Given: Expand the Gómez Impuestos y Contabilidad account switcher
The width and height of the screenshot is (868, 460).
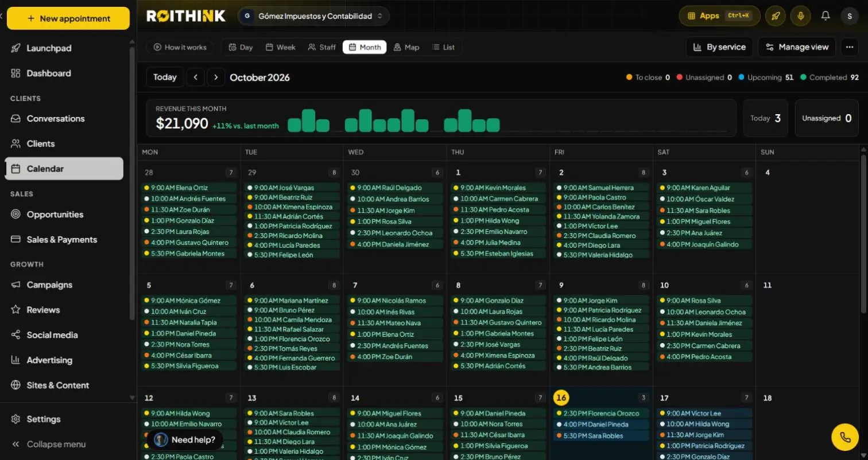Looking at the screenshot, I should (x=313, y=16).
